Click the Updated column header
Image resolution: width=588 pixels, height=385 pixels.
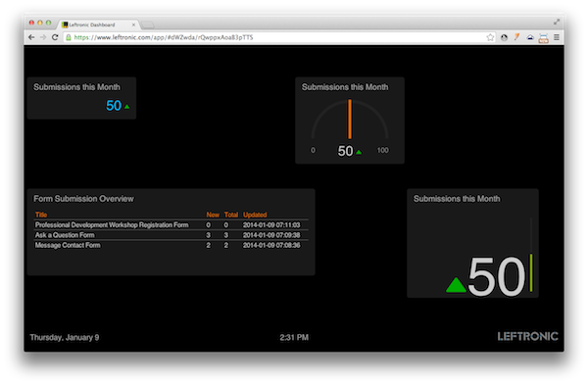[255, 215]
